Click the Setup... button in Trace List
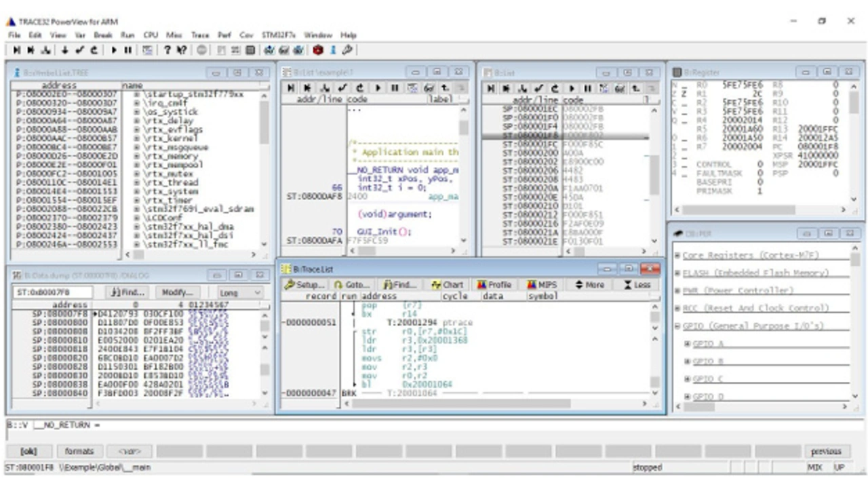This screenshot has width=868, height=489. 304,285
